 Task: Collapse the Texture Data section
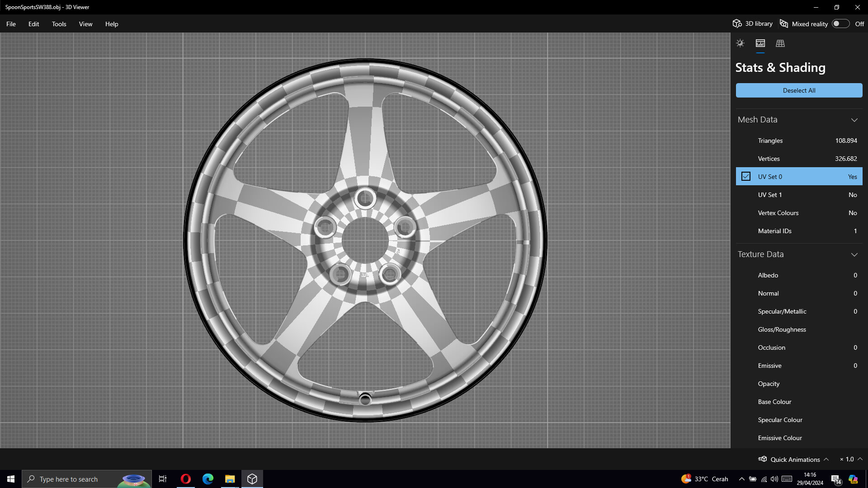click(x=854, y=254)
